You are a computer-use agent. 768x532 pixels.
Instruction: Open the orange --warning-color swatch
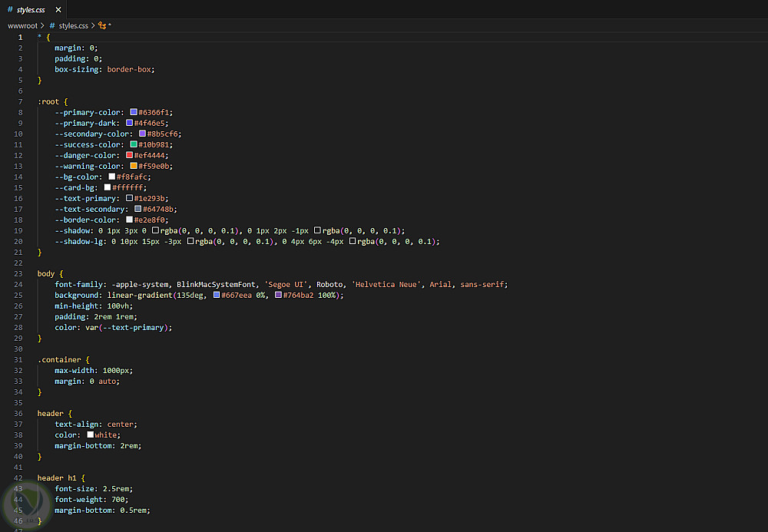[x=134, y=166]
